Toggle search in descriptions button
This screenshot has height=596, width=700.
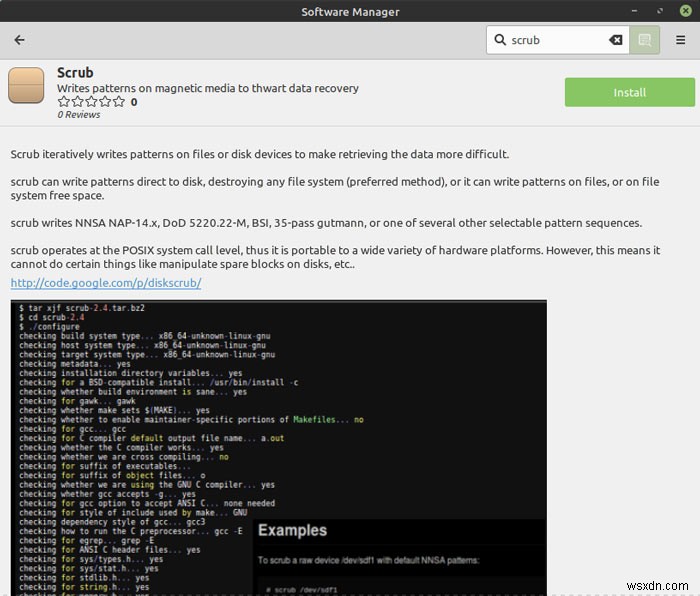(644, 40)
